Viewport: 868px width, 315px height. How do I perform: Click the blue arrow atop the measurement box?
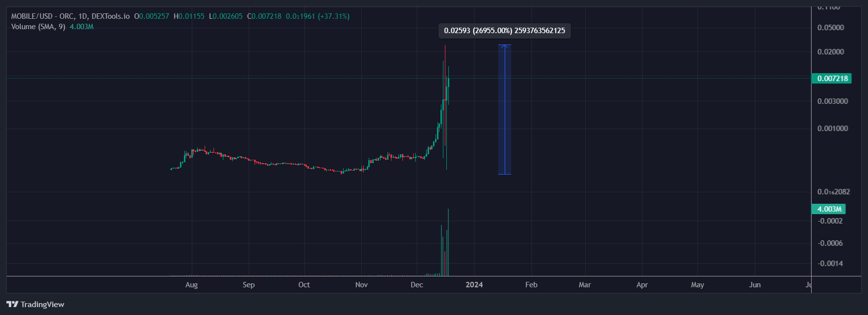[504, 47]
